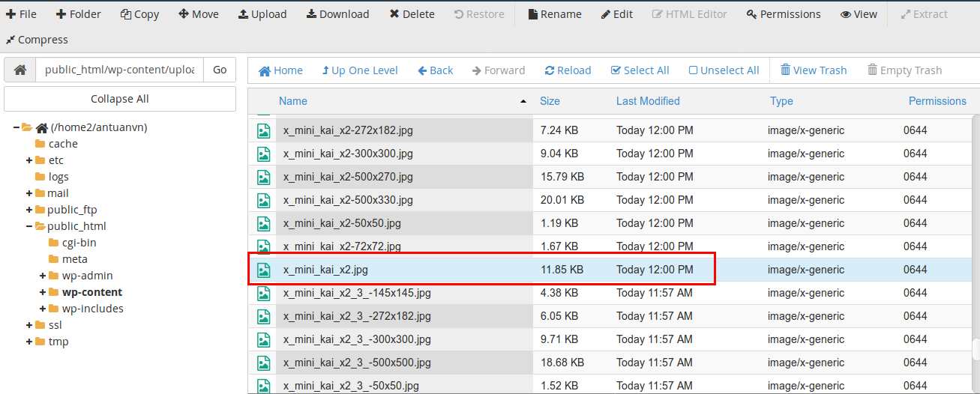Click the Delete toolbar button

pos(412,14)
